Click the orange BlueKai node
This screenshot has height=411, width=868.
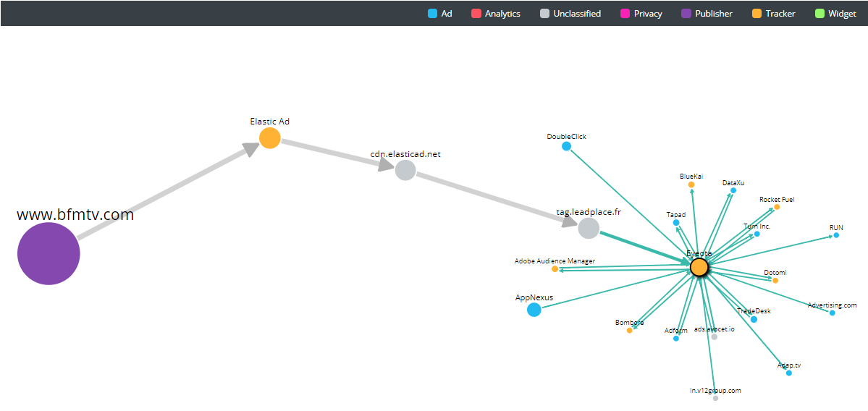tap(691, 185)
